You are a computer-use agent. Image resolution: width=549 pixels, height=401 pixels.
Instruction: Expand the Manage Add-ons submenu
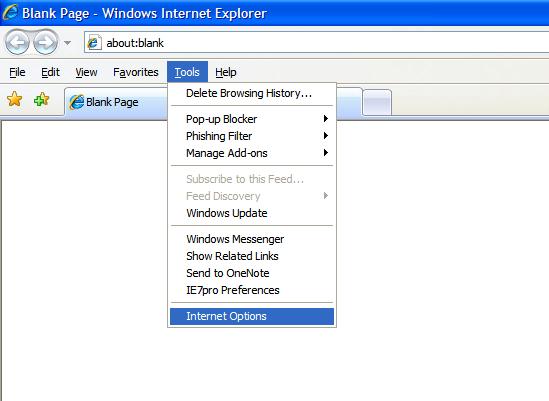pos(252,153)
